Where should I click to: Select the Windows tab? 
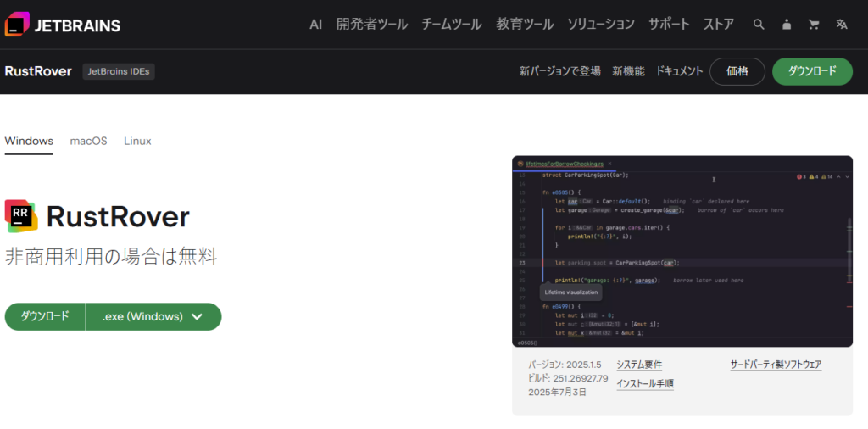coord(29,141)
